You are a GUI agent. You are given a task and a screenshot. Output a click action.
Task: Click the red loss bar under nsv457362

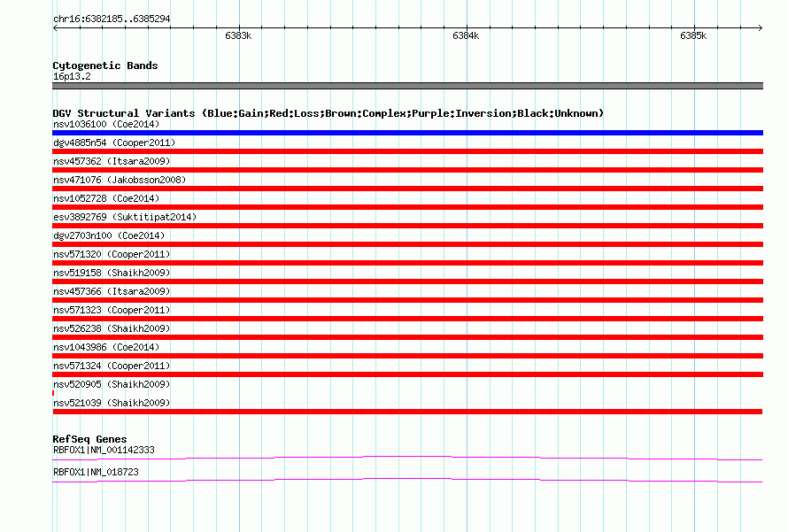coord(407,170)
